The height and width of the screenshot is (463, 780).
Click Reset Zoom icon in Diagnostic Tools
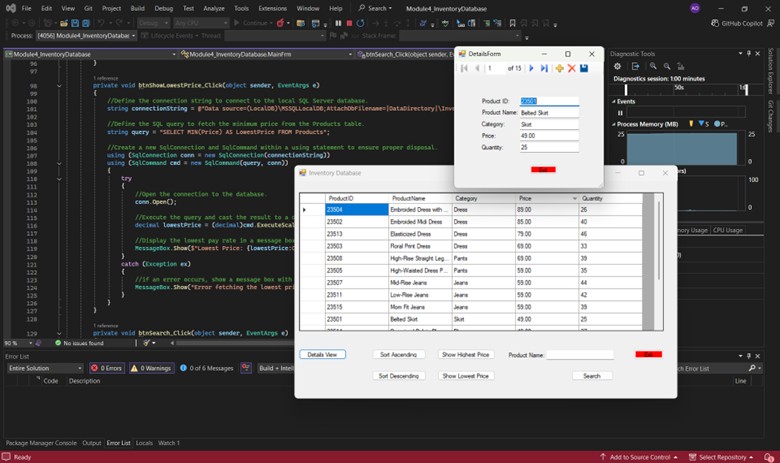click(x=681, y=66)
